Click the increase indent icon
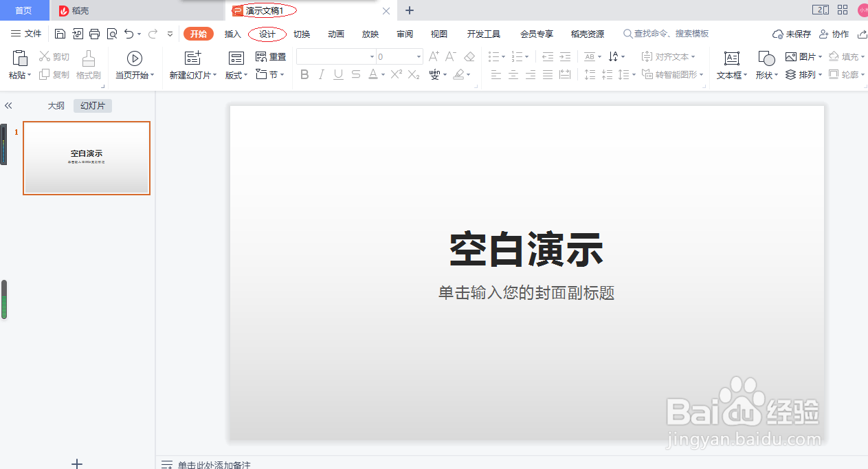868x469 pixels. 565,56
